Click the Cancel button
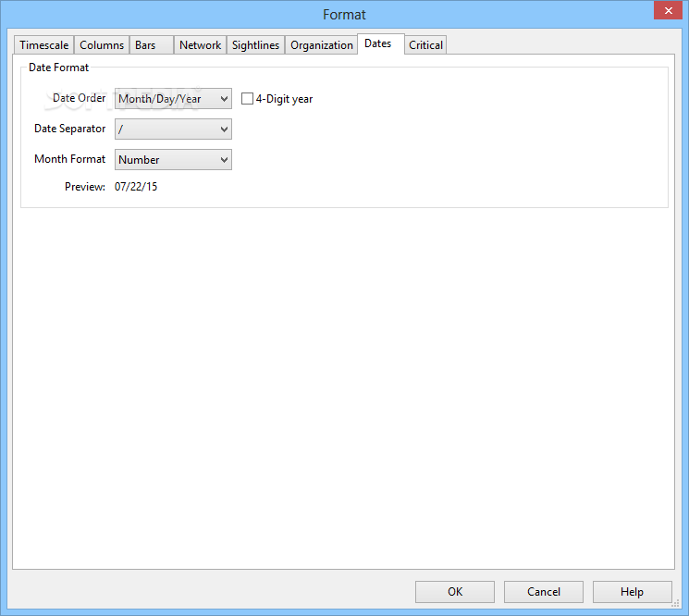 coord(544,592)
